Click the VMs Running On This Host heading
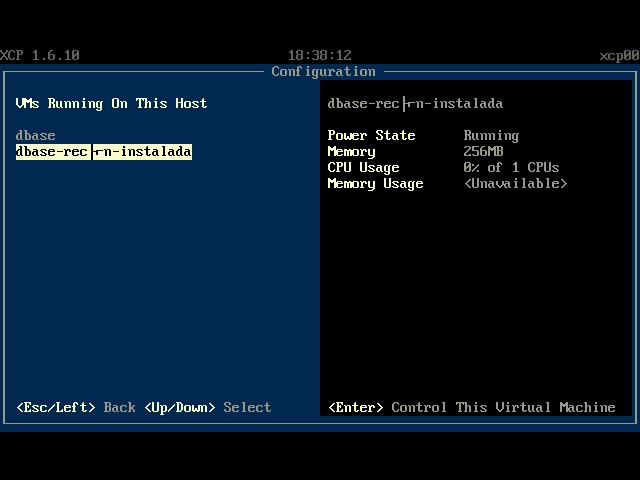640x480 pixels. pyautogui.click(x=111, y=104)
